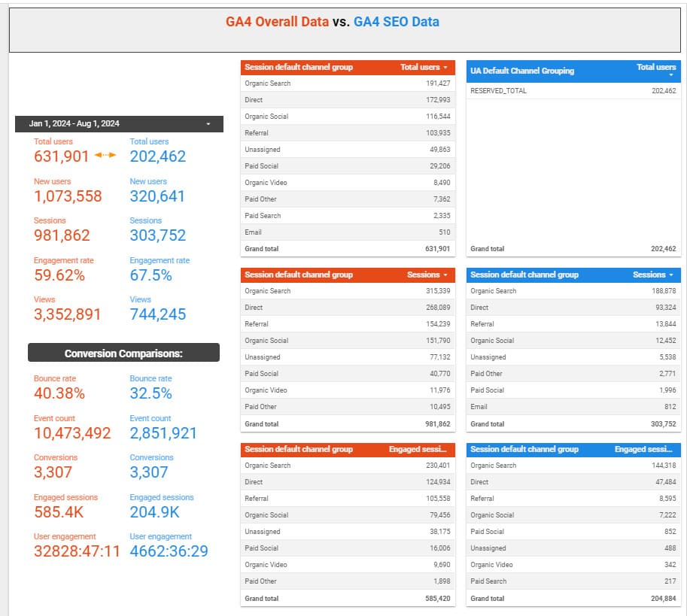This screenshot has height=616, width=687.
Task: Click sort arrow under Total users in blue UA table header
Action: pyautogui.click(x=670, y=75)
